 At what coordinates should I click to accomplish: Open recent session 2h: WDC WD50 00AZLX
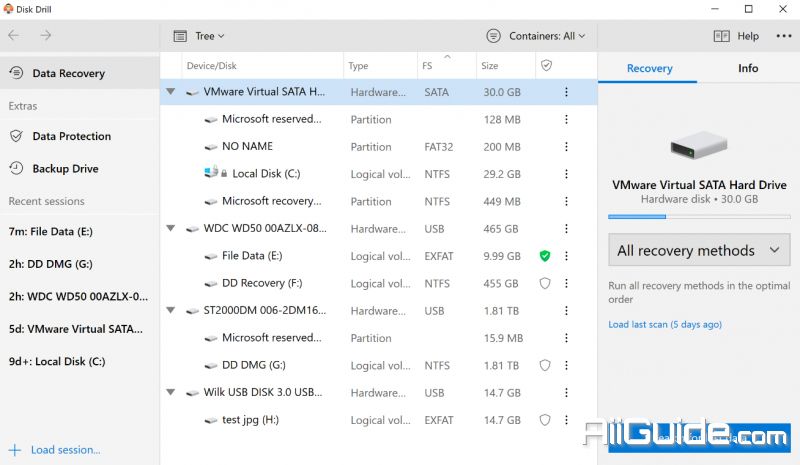click(80, 297)
